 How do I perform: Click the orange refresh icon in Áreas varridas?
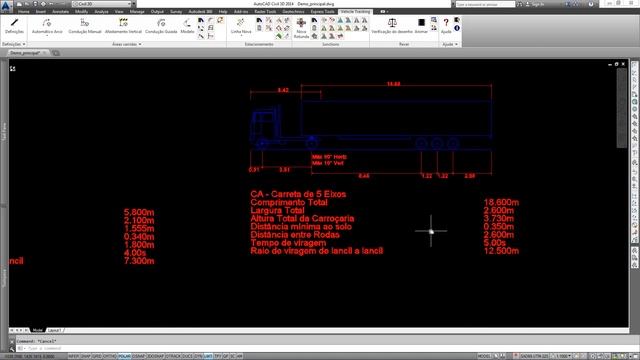(x=220, y=20)
